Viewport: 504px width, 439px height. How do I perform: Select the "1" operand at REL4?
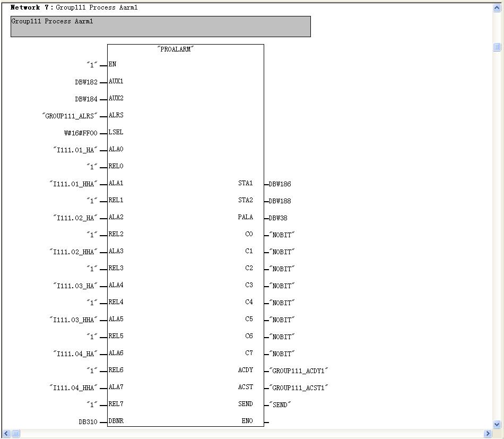[92, 303]
